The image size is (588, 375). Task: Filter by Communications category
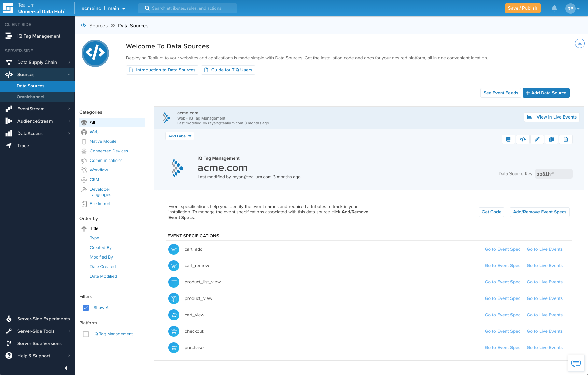(x=106, y=161)
